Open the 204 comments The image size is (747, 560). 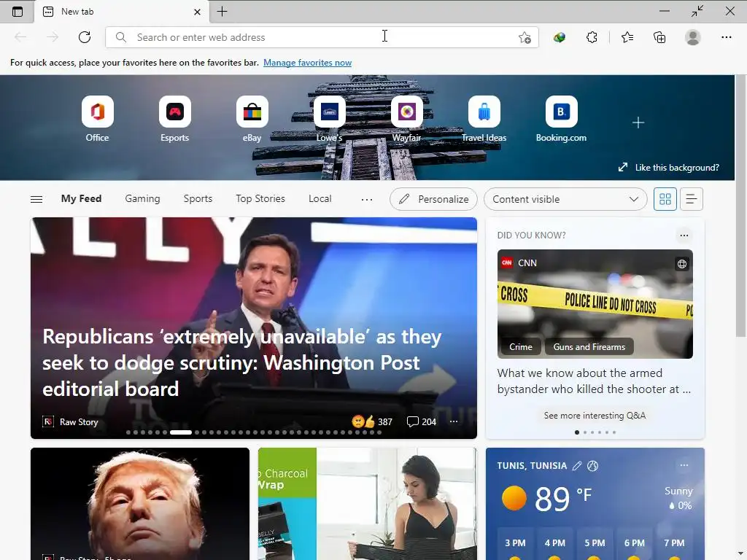tap(421, 421)
